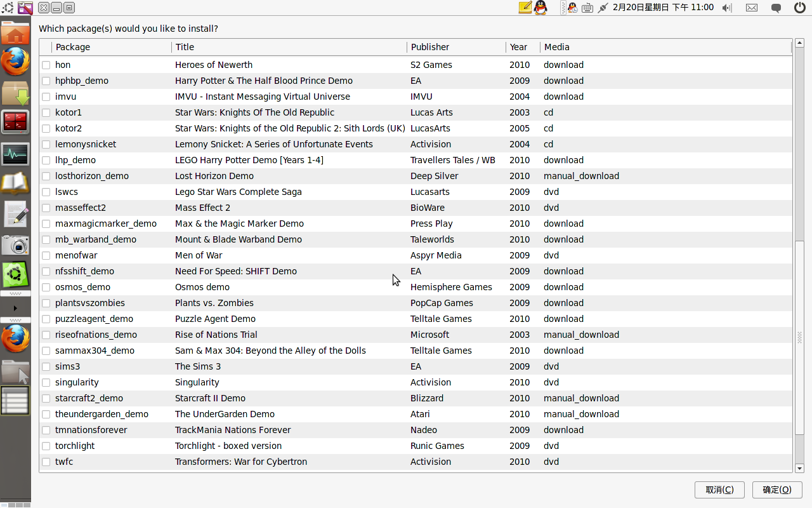Viewport: 812px width, 508px height.
Task: Sort by the Package column header
Action: 112,47
